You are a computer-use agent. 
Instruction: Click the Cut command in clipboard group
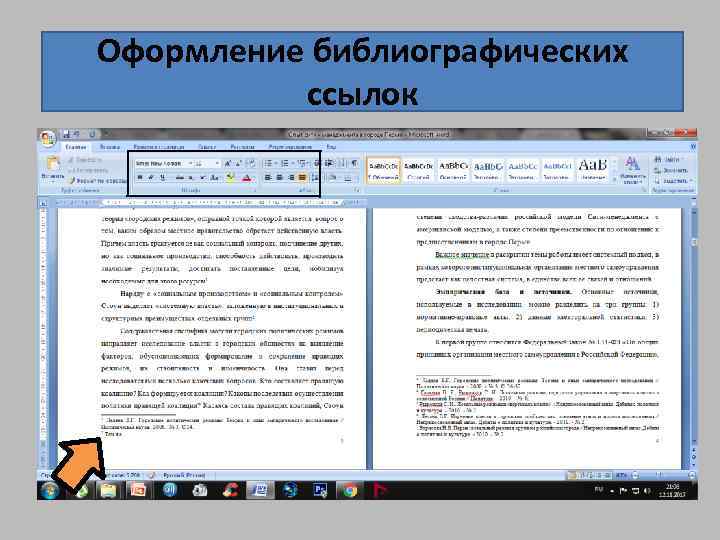[x=85, y=160]
